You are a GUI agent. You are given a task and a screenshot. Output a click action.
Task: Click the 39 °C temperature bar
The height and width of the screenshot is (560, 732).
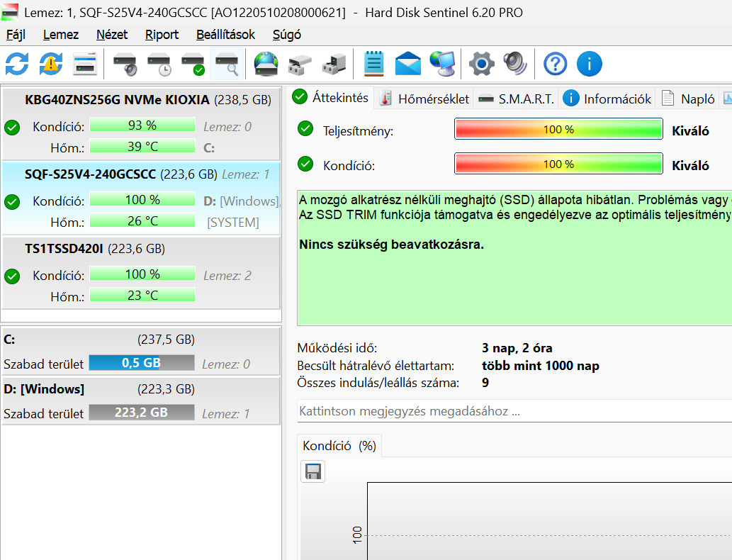coord(142,147)
